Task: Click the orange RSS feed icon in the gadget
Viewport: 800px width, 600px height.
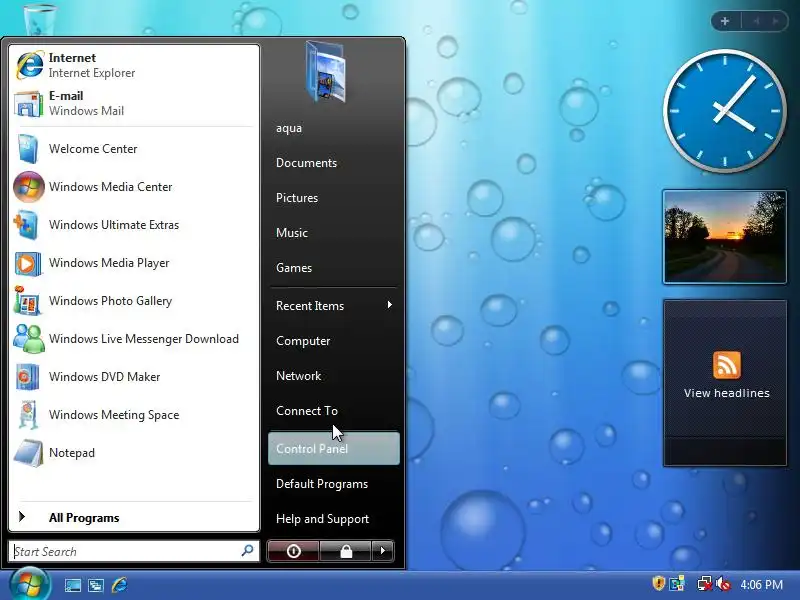Action: point(727,365)
